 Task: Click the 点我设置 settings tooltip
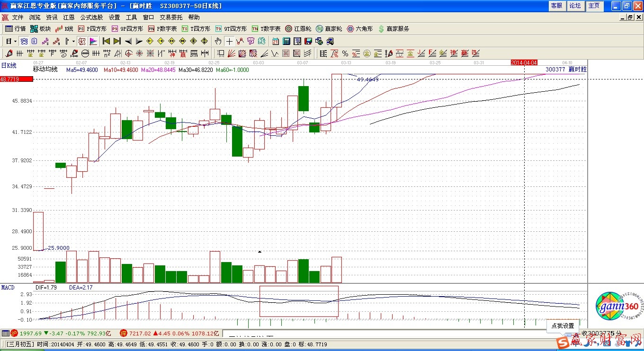[x=563, y=326]
